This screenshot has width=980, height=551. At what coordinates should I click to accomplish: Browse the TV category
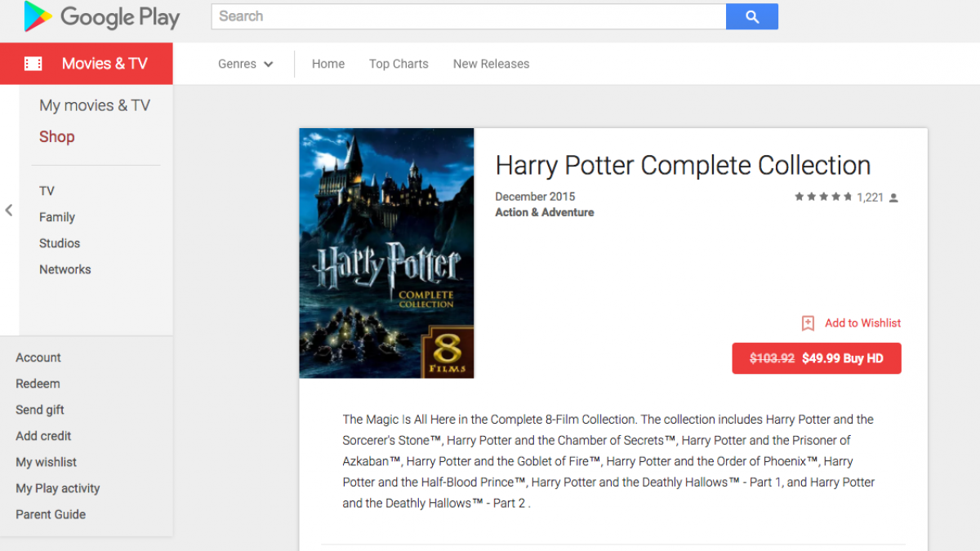[x=47, y=191]
